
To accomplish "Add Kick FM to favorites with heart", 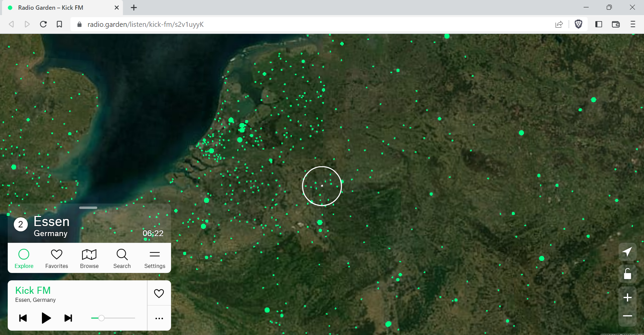I will [159, 293].
